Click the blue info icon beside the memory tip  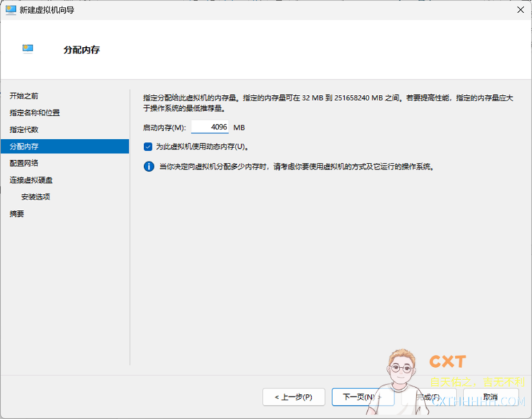[x=148, y=167]
